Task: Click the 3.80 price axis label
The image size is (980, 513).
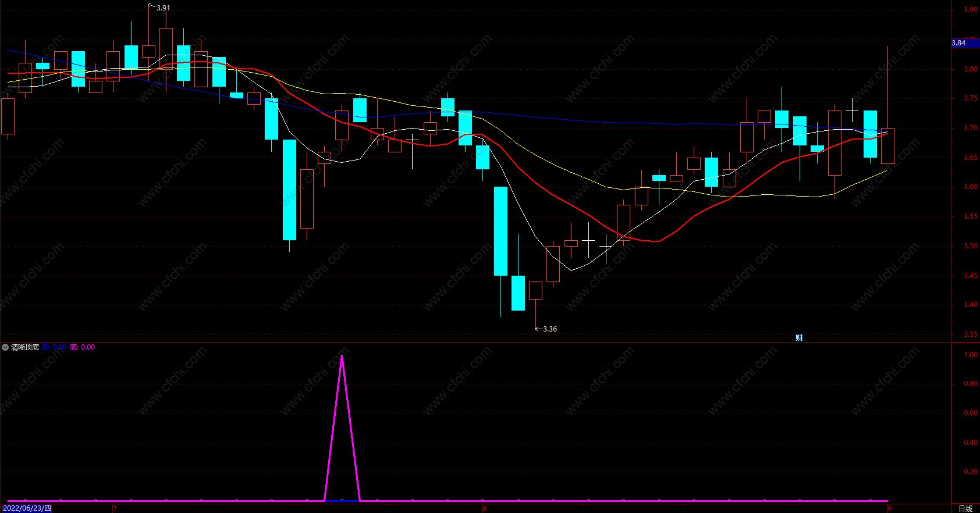Action: 971,69
